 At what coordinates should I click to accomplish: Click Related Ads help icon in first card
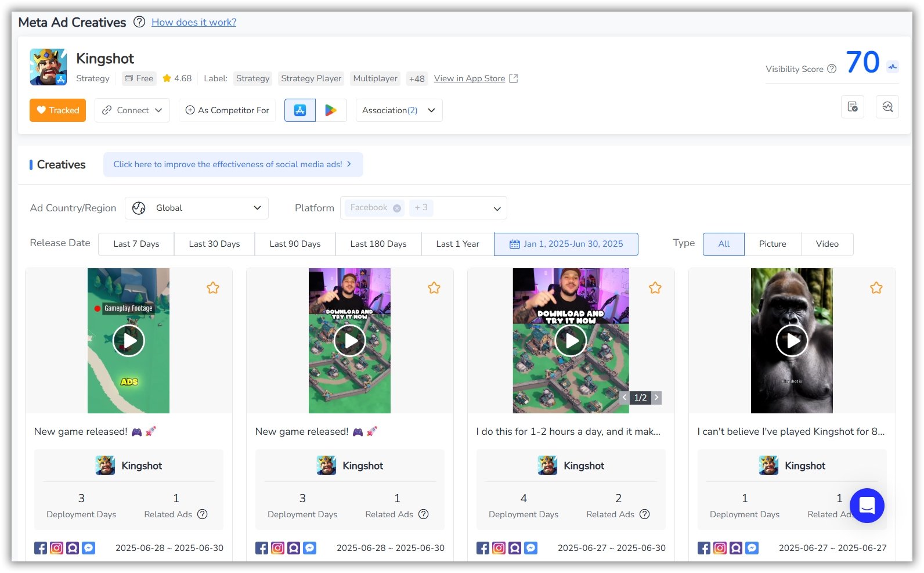[x=203, y=514]
